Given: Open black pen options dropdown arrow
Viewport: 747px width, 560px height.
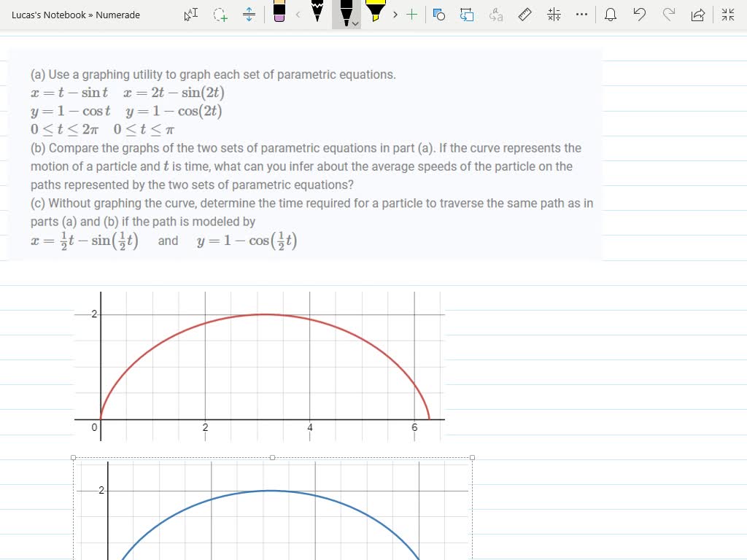Looking at the screenshot, I should tap(355, 23).
